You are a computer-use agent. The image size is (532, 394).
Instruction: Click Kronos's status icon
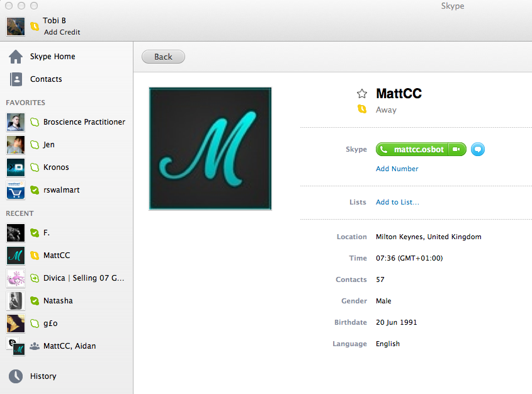point(35,167)
